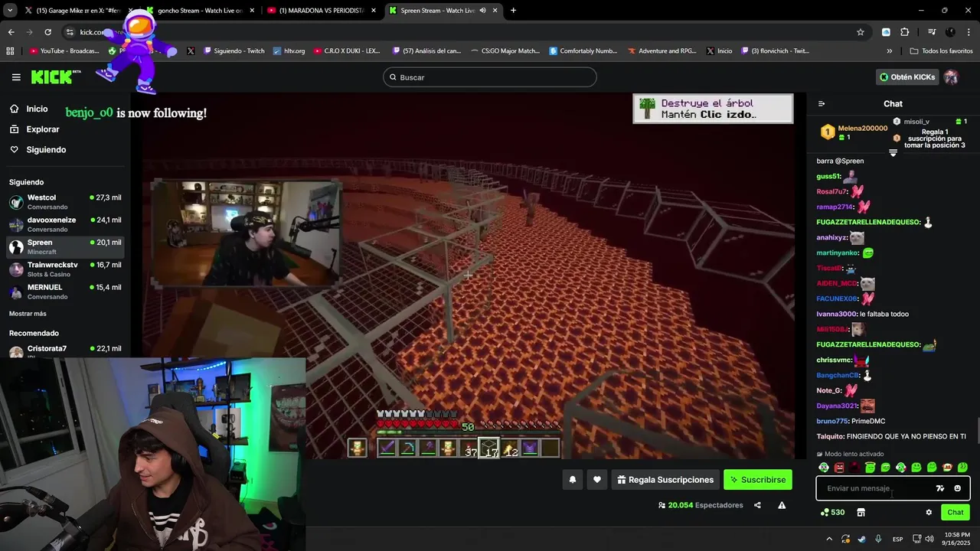Switch to the MARADONA VS PERIODISTA tab
The height and width of the screenshot is (551, 980).
(320, 11)
